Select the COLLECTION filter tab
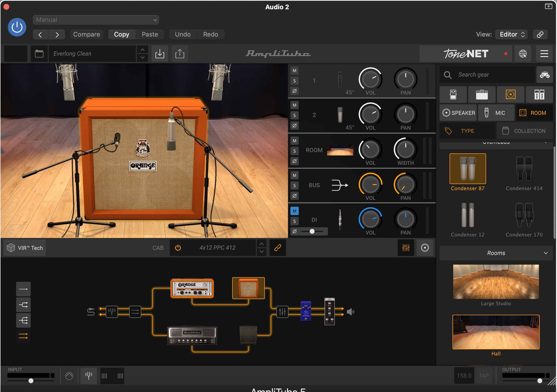The width and height of the screenshot is (557, 392). click(x=525, y=131)
